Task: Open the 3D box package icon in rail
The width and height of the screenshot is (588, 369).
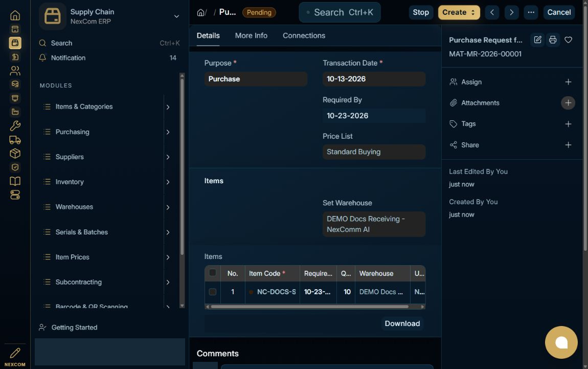Action: coord(15,153)
